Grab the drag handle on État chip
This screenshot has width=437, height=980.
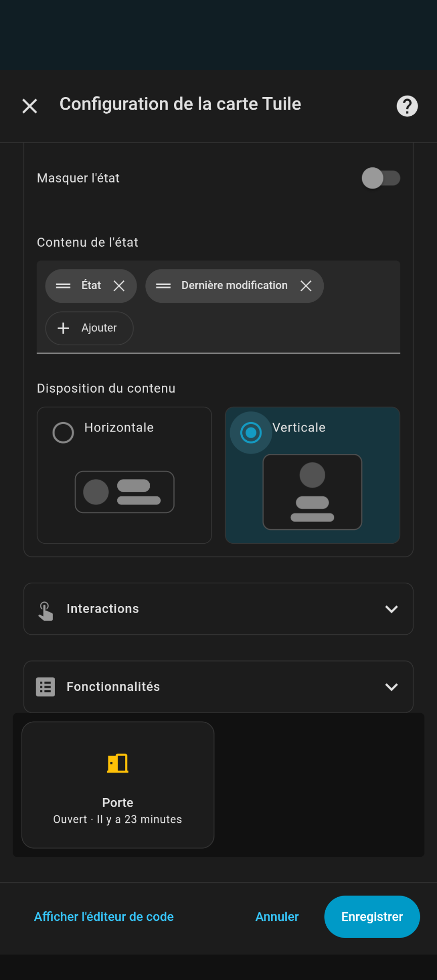[x=63, y=286]
